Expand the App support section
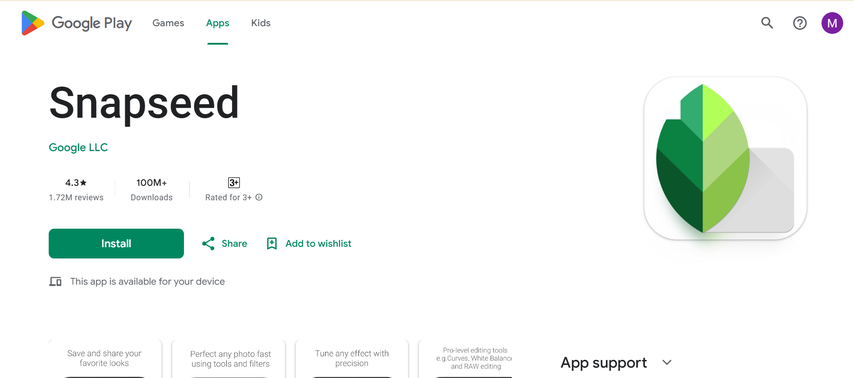 pyautogui.click(x=667, y=362)
